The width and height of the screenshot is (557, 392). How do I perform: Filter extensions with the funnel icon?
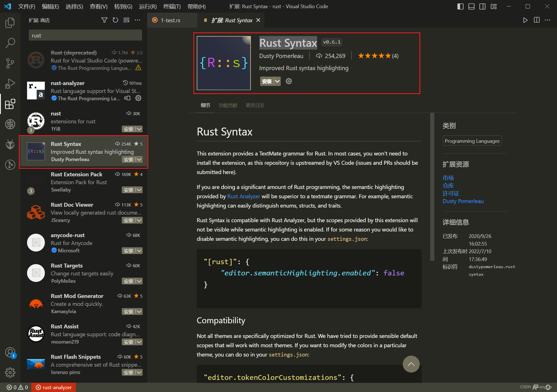point(104,20)
